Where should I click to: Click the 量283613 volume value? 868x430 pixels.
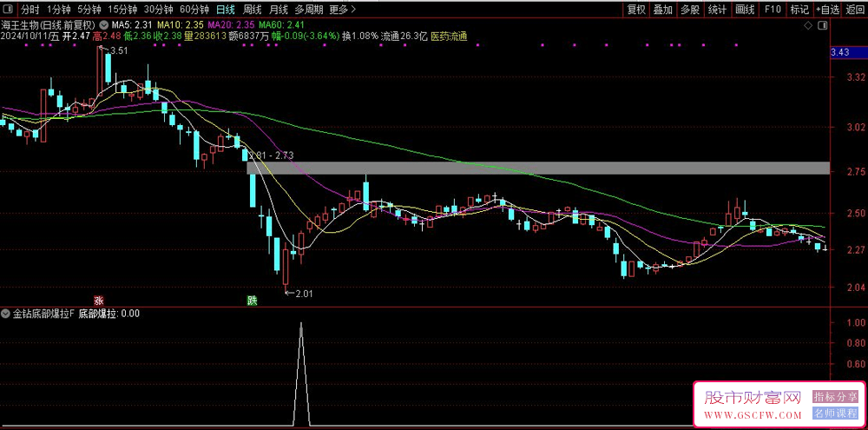click(x=205, y=36)
